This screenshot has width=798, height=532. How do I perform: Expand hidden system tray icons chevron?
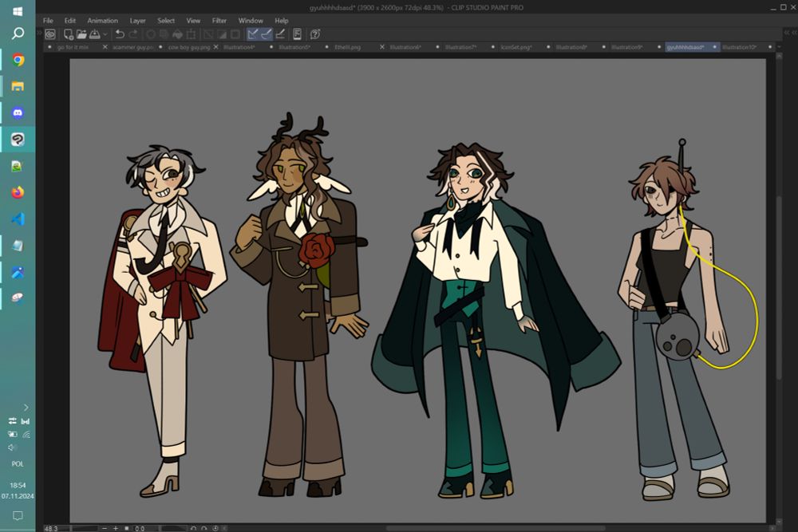(x=26, y=407)
